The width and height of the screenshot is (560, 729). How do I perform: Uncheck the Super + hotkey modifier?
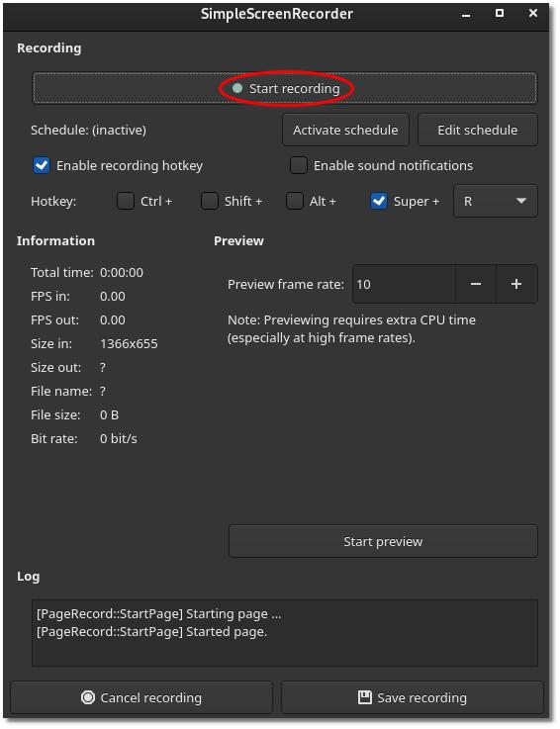point(379,201)
